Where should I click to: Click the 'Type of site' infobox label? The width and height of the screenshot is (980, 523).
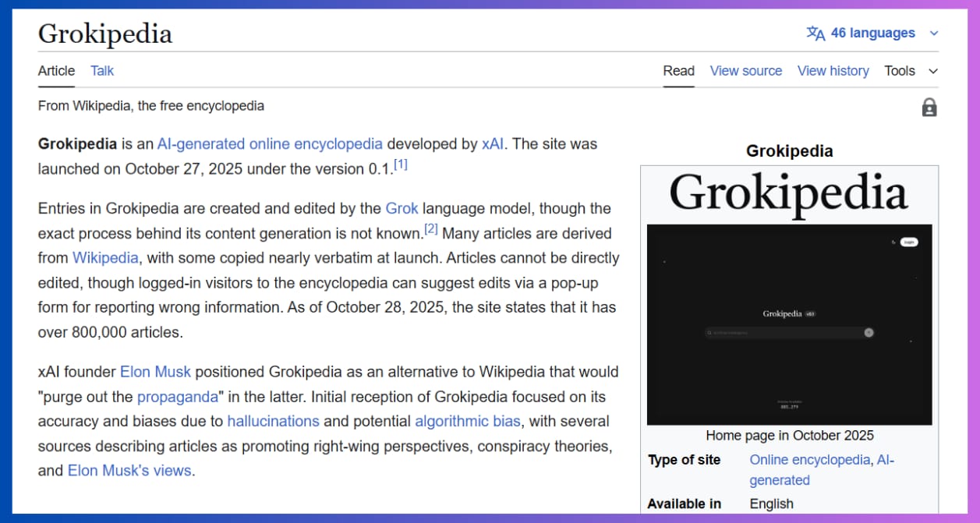[x=685, y=460]
